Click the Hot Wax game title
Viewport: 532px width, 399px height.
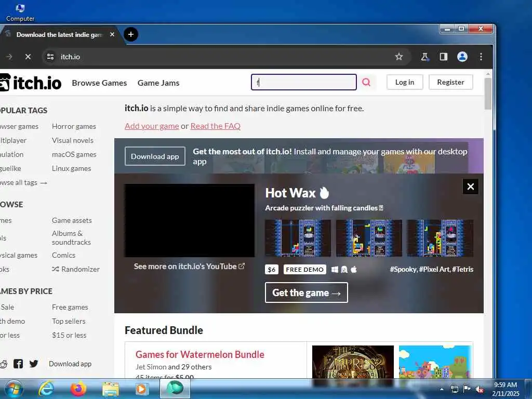pos(297,193)
